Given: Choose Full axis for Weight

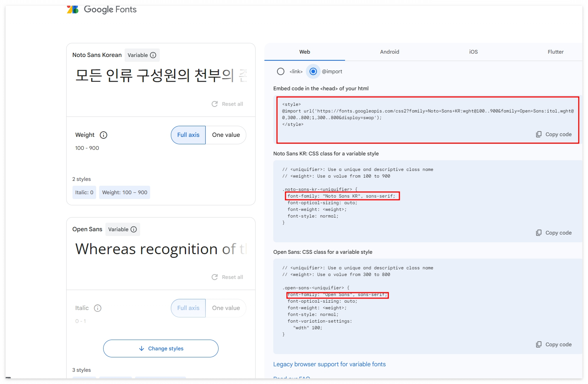Looking at the screenshot, I should click(x=188, y=135).
